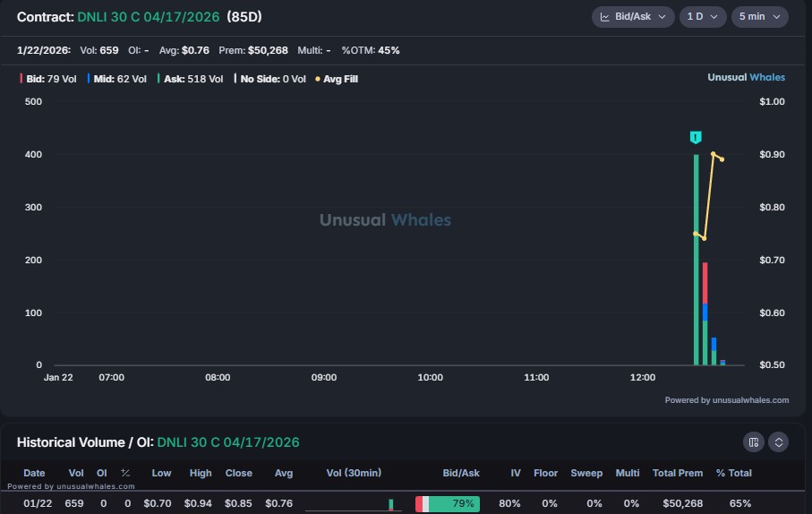Click the tallest green ask volume bar
Screen dimensions: 812x514
(696, 260)
